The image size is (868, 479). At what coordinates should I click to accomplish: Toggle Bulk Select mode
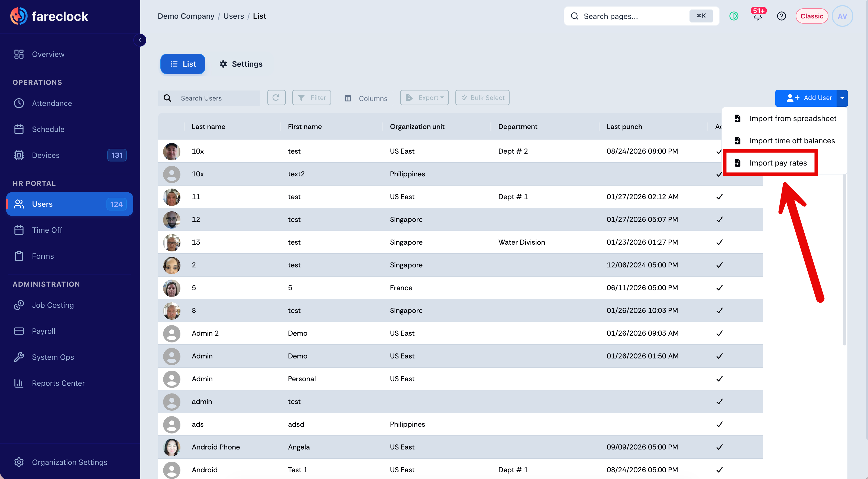point(482,98)
